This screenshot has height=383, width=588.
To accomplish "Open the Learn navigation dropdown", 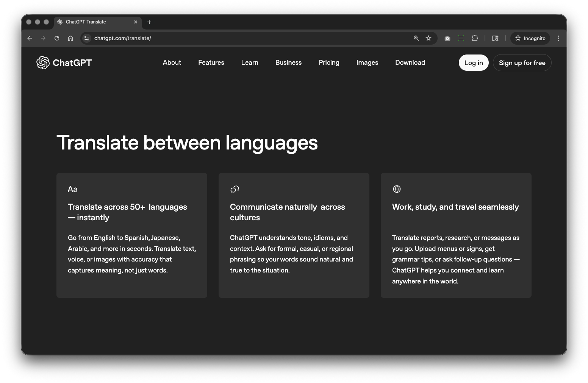I will click(249, 62).
